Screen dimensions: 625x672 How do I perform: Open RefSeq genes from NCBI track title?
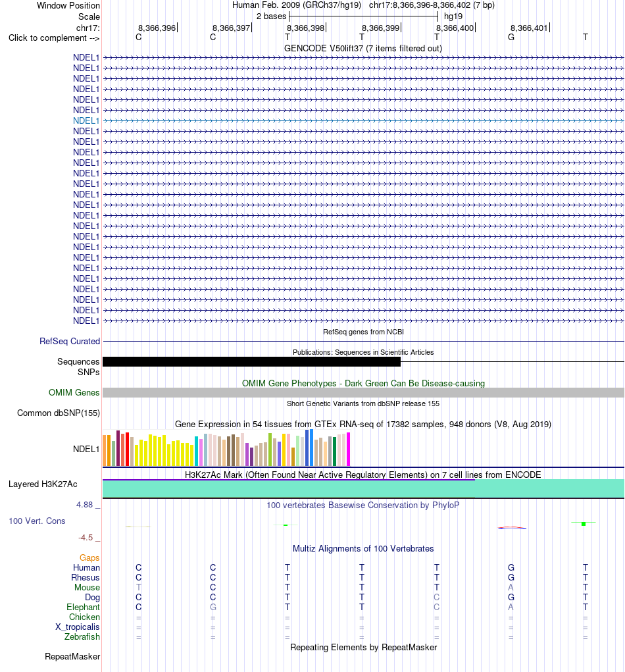pos(363,332)
